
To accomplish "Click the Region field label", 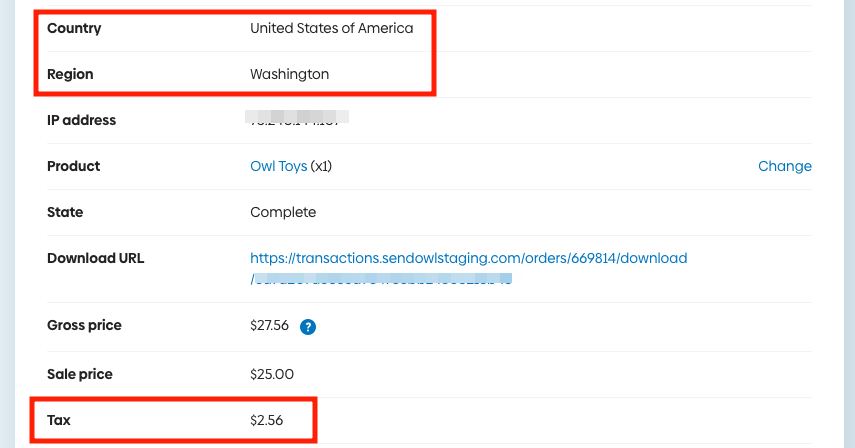I will click(x=70, y=74).
